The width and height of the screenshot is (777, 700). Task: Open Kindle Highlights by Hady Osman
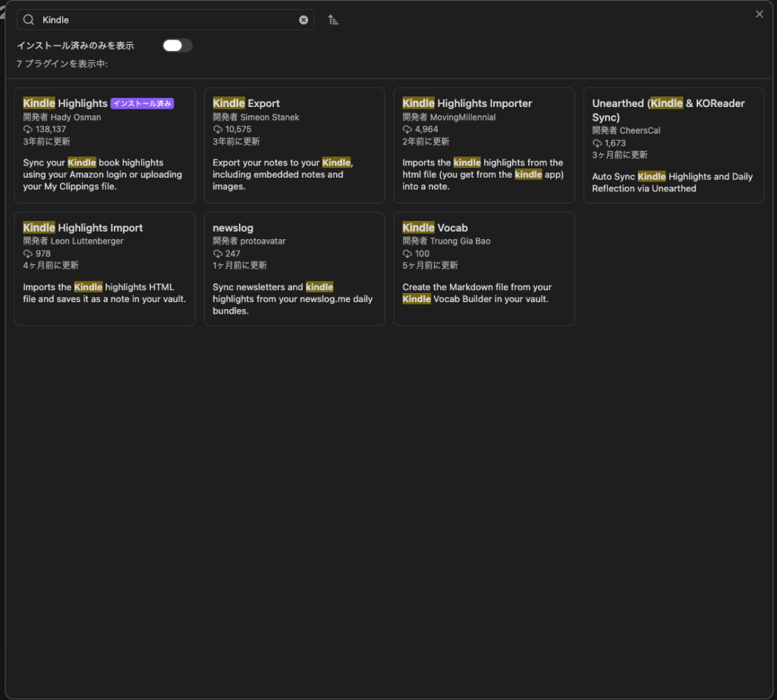(x=65, y=103)
